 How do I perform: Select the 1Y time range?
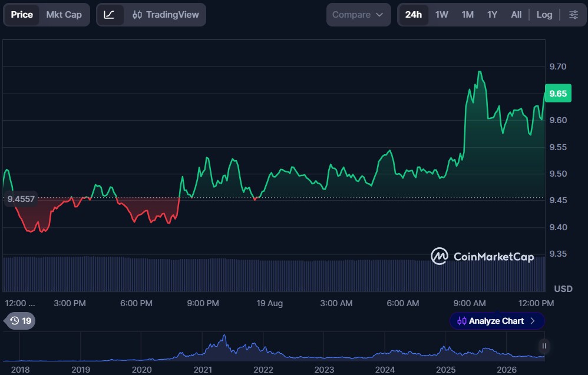(492, 15)
